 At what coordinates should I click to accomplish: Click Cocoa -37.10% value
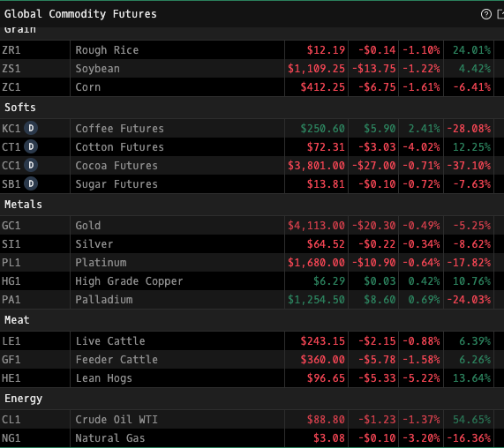[x=469, y=166]
